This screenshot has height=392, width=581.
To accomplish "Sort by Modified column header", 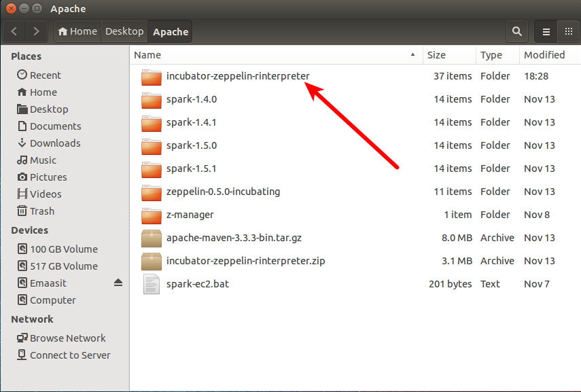I will [x=550, y=55].
